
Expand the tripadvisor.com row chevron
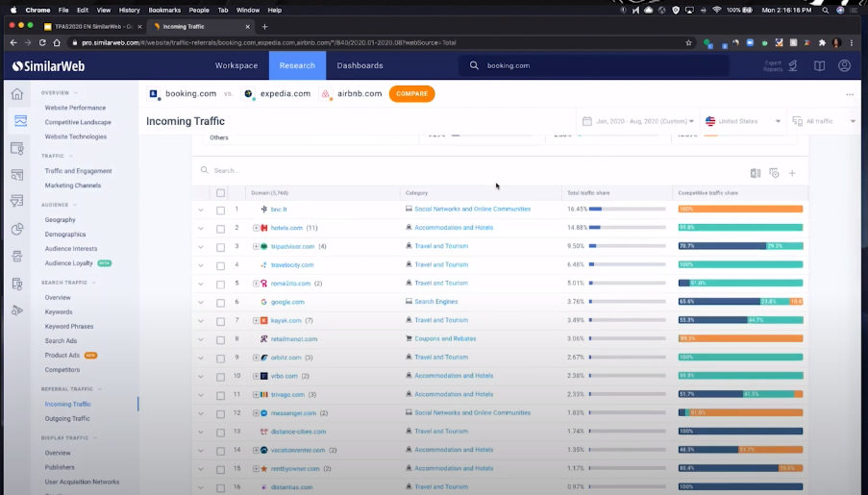click(x=201, y=247)
